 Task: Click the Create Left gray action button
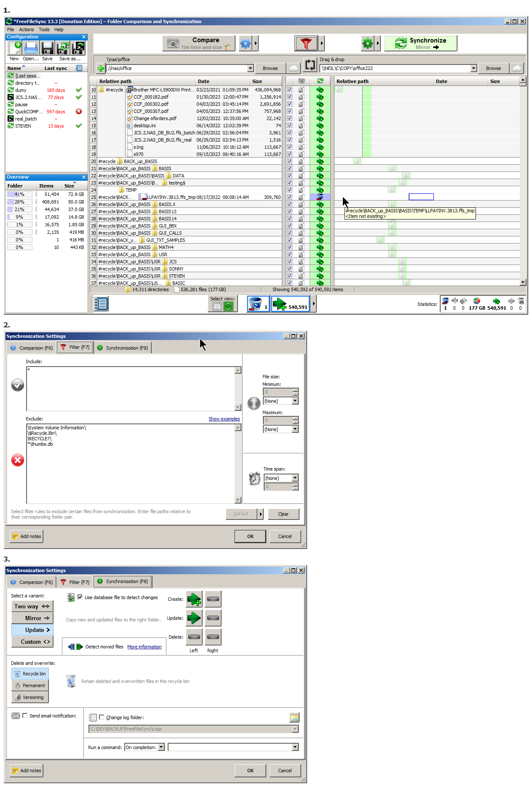click(213, 599)
